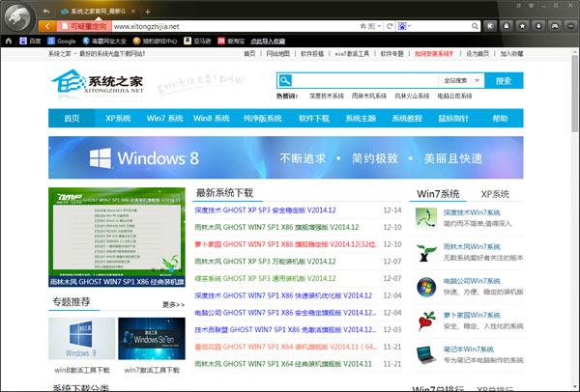Viewport: 580px width, 392px height.
Task: Open the 毒霸网址大全 bookmark
Action: pos(104,41)
